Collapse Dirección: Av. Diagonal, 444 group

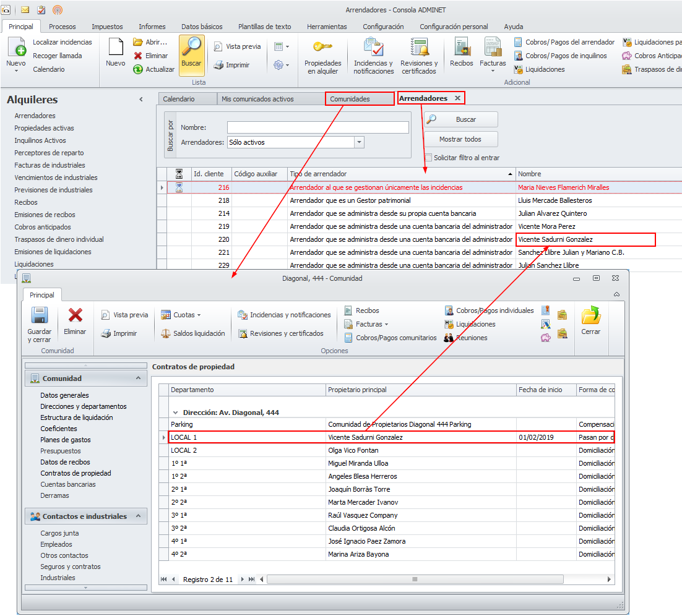[176, 413]
